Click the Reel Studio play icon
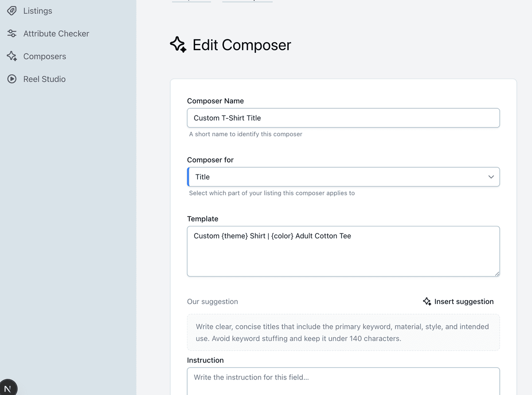Screen dimensions: 532x395 point(12,79)
